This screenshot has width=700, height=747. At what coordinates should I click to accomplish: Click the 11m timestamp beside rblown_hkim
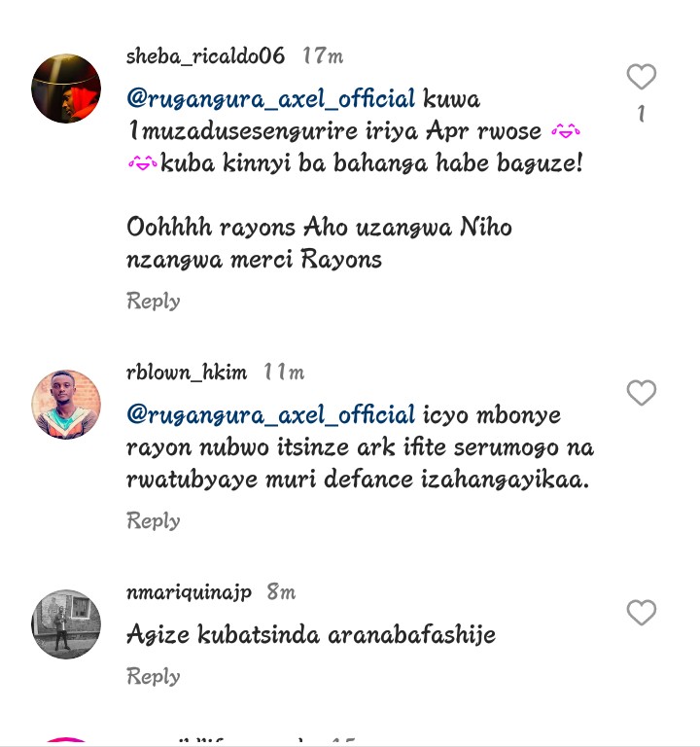point(284,373)
